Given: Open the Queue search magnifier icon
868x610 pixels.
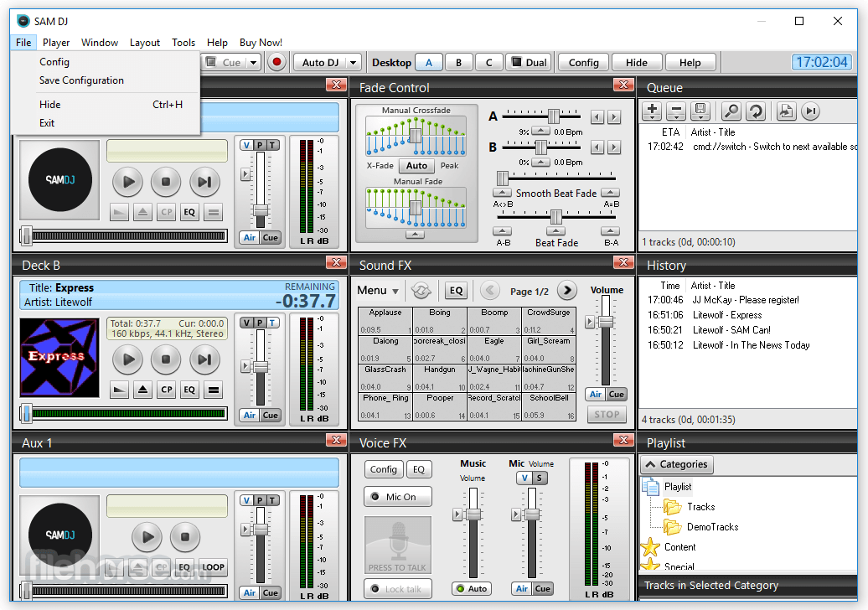Looking at the screenshot, I should coord(731,111).
